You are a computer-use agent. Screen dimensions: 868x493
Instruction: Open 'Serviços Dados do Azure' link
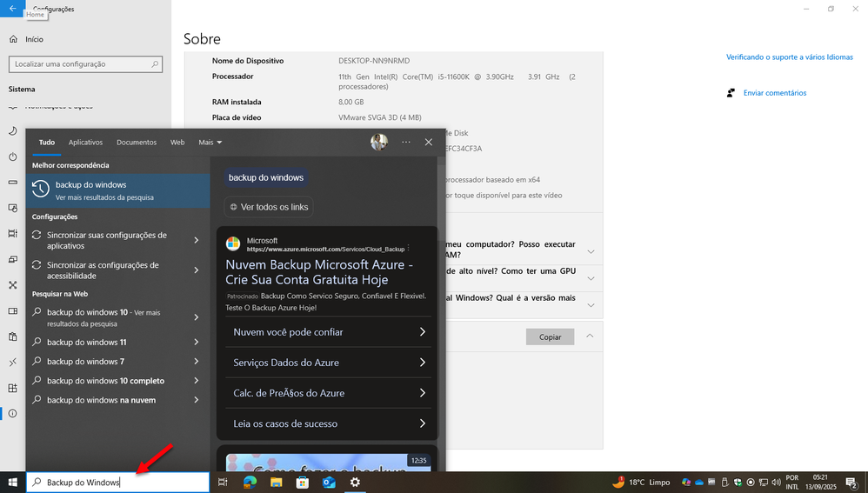click(x=328, y=363)
